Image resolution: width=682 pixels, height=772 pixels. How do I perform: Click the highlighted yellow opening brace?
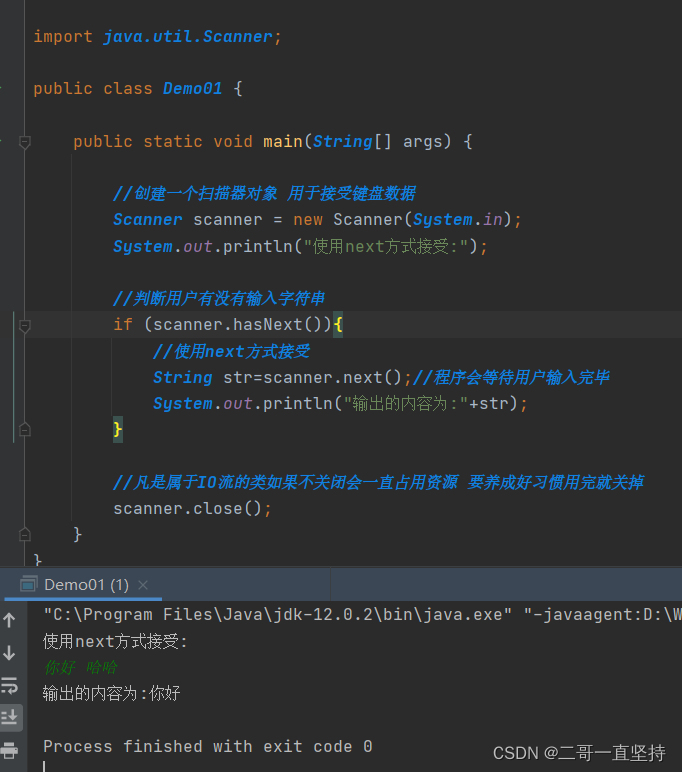click(338, 324)
